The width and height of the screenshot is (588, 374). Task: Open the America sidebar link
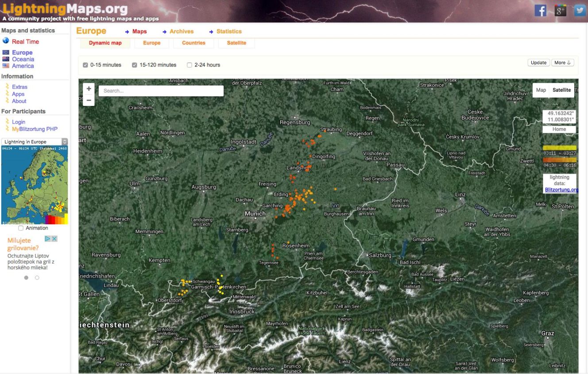pyautogui.click(x=23, y=66)
